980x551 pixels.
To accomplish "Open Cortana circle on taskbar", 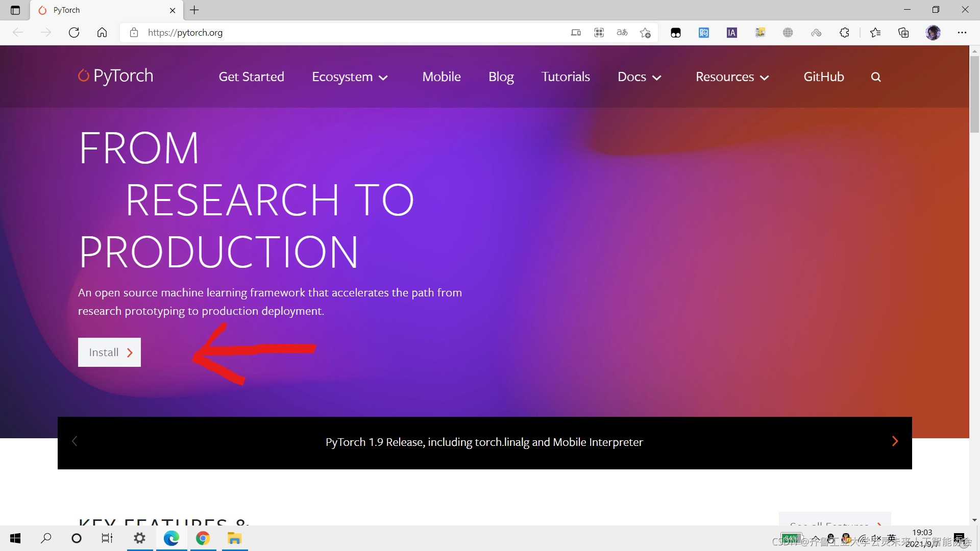I will coord(77,538).
